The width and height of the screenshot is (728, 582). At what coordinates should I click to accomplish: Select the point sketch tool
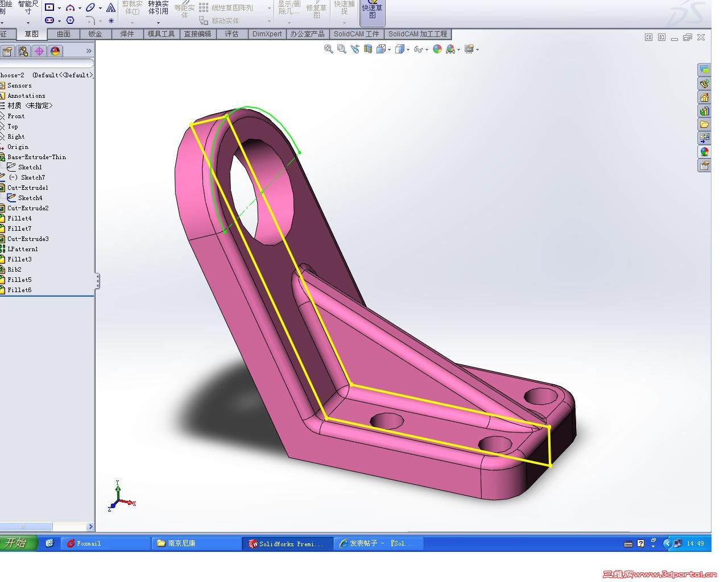(x=111, y=20)
